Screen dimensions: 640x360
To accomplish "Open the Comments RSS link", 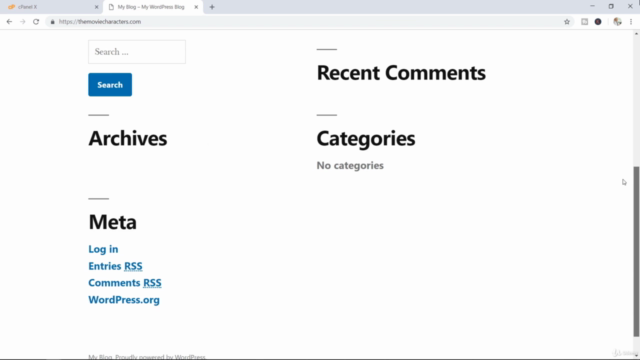I will (124, 283).
